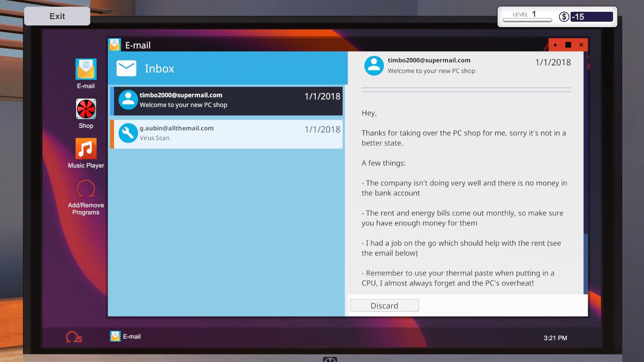Screen dimensions: 644x362
Task: Click subject line in reading pane header
Action: pos(431,71)
